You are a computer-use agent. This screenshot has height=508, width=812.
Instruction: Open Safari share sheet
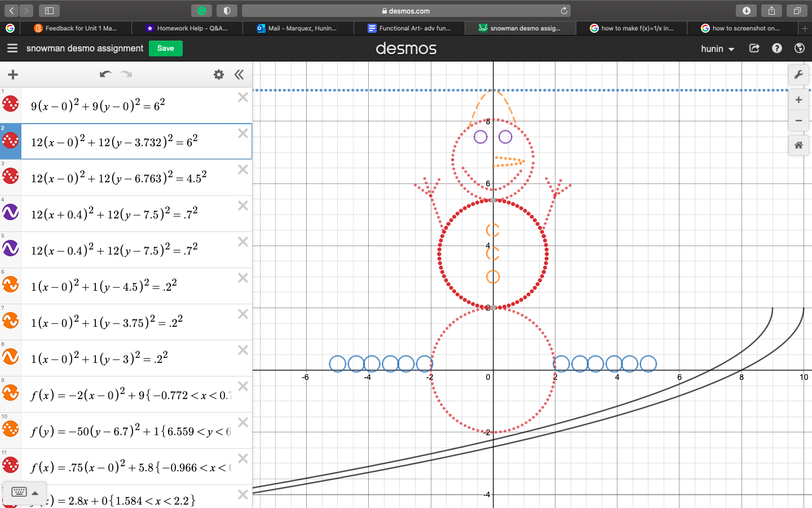point(771,11)
